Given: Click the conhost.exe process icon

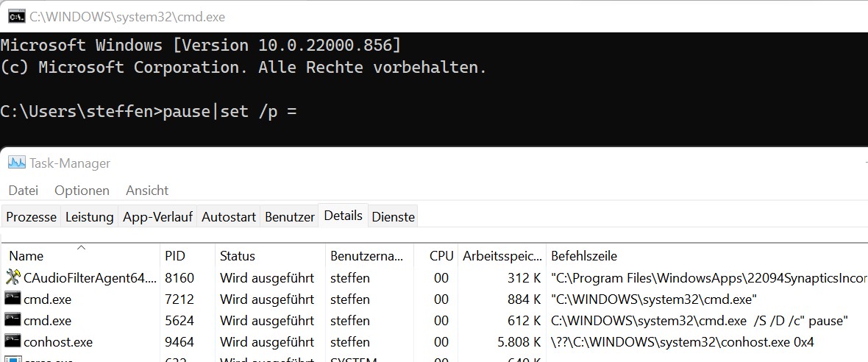Looking at the screenshot, I should click(13, 341).
